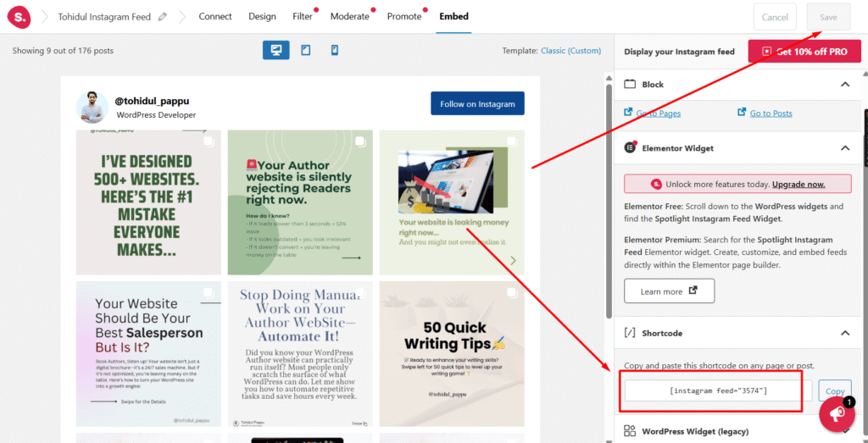This screenshot has width=868, height=443.
Task: Click the feed preview scrollbar
Action: point(609,202)
